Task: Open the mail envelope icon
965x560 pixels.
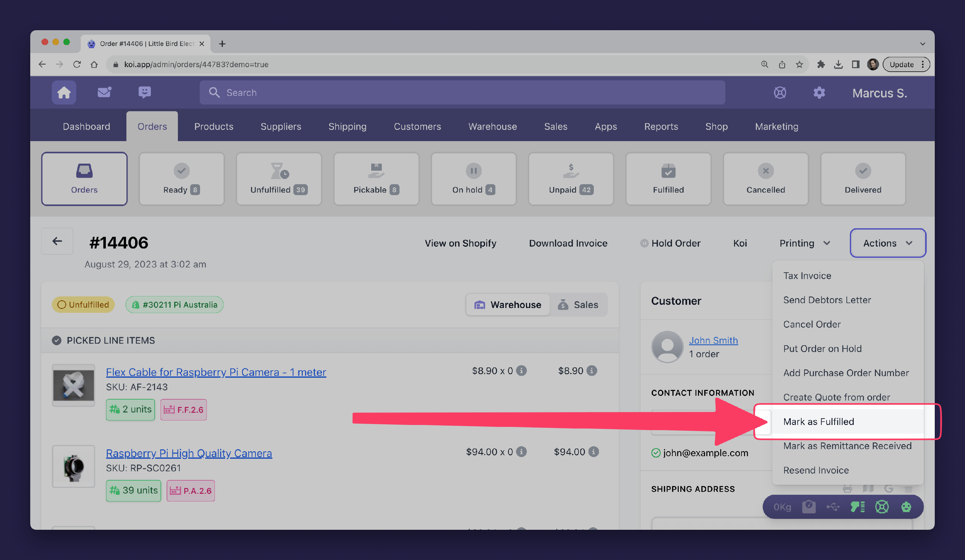Action: [x=104, y=92]
